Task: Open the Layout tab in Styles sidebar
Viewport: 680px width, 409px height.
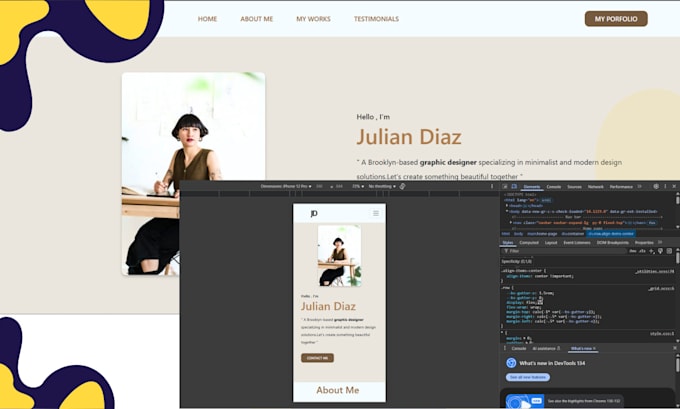Action: [551, 242]
